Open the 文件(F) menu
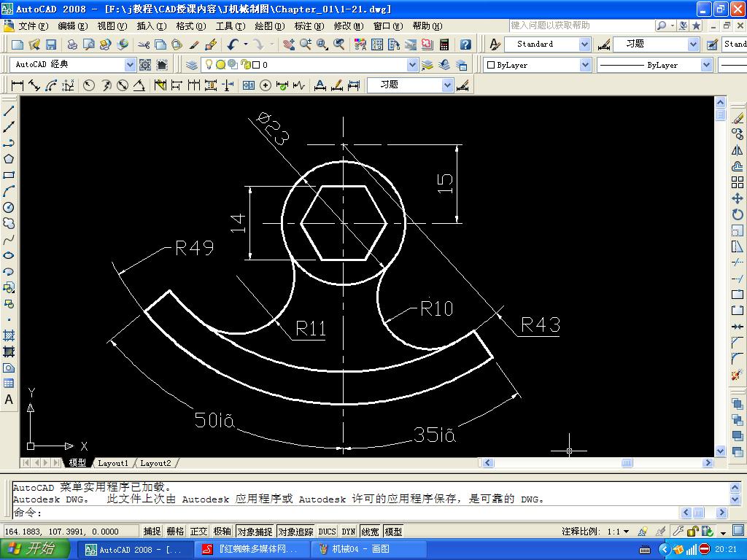The width and height of the screenshot is (747, 560). click(x=34, y=26)
